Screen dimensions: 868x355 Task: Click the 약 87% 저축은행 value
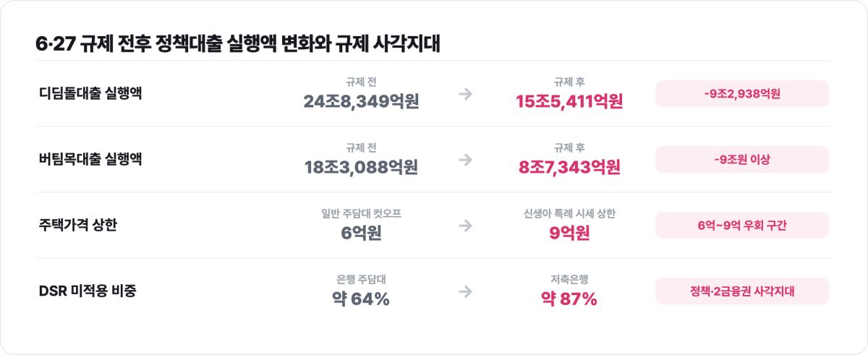click(569, 299)
